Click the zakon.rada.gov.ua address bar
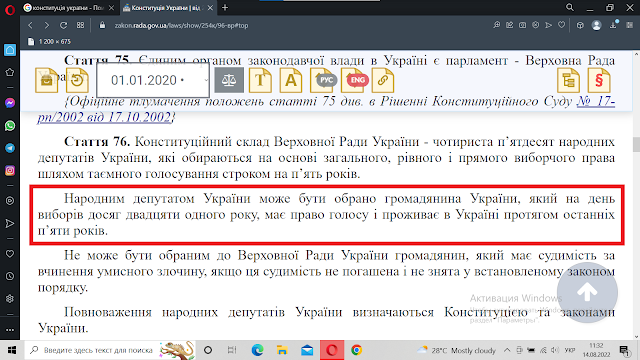 (181, 25)
